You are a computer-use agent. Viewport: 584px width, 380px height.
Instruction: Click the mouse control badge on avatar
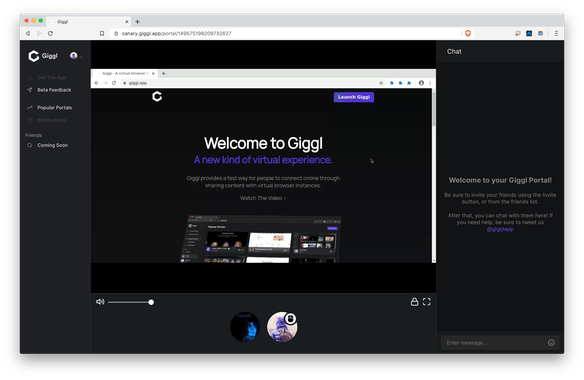[291, 319]
